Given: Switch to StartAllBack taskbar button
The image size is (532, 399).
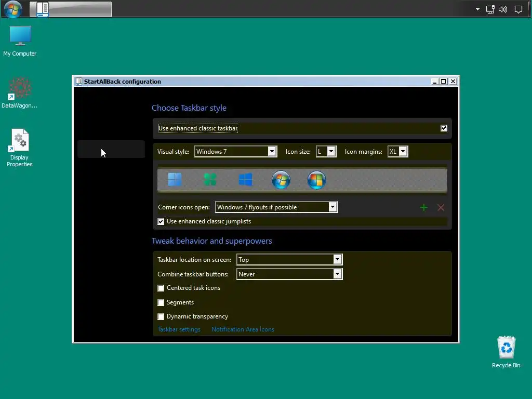Looking at the screenshot, I should (71, 9).
